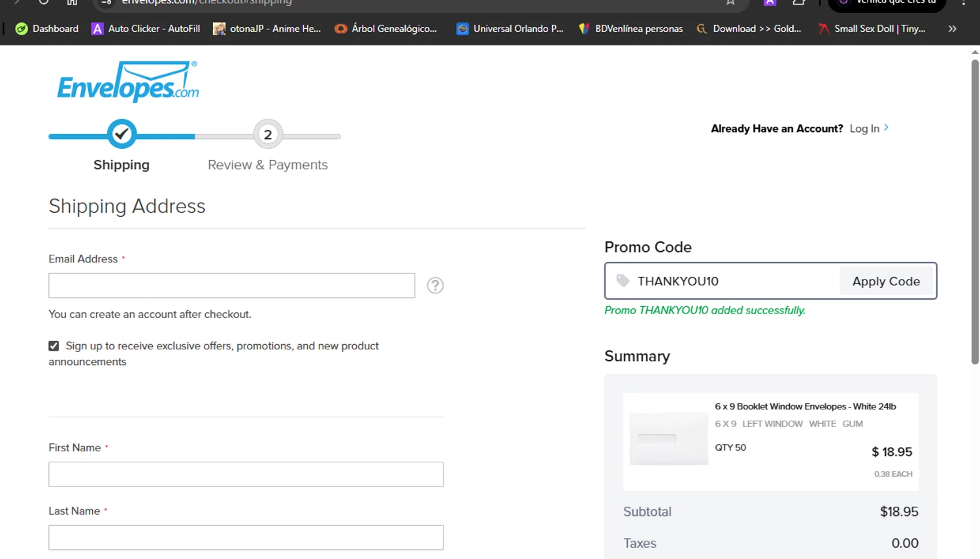Uncheck the sign up for exclusive offers checkbox
The width and height of the screenshot is (980, 559).
(x=54, y=346)
